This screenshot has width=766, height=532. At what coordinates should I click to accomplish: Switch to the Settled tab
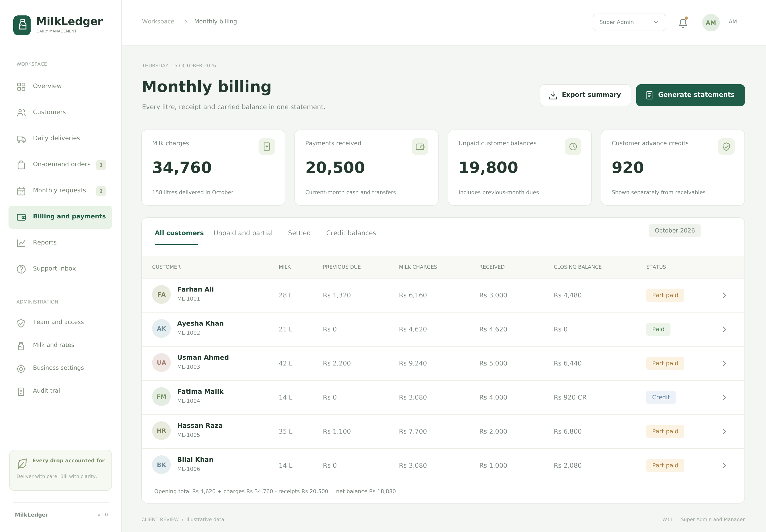tap(299, 233)
